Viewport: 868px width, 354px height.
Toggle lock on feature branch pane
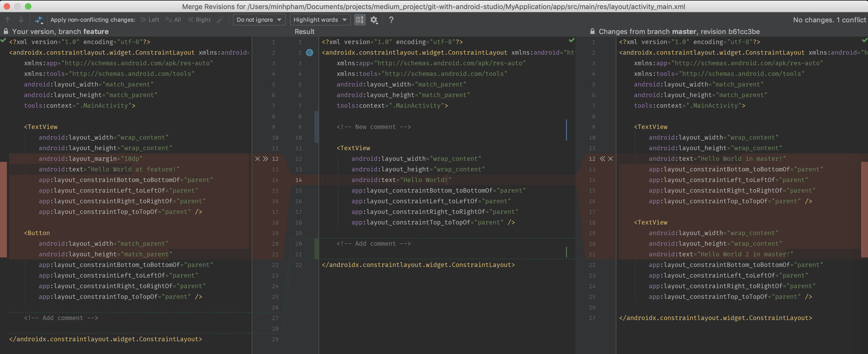click(x=6, y=31)
